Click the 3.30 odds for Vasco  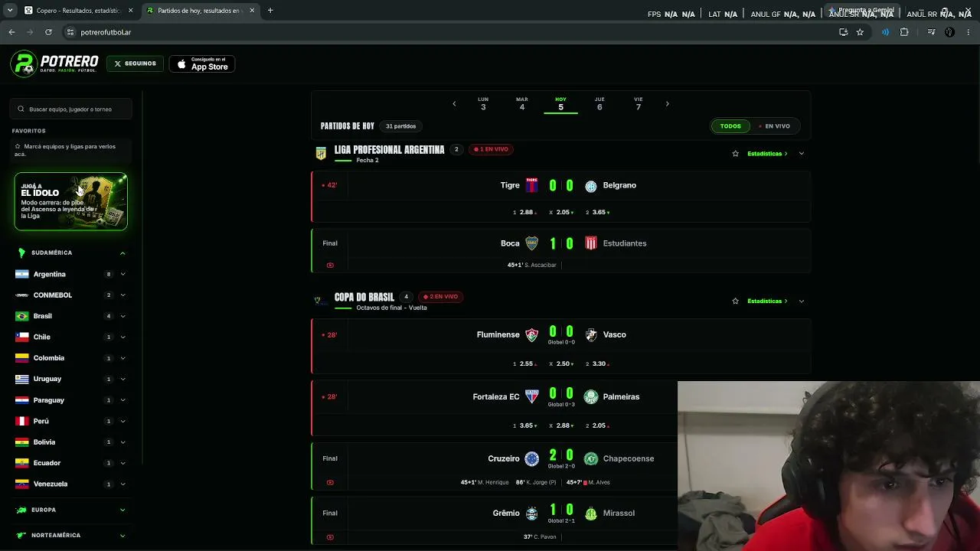pos(599,364)
